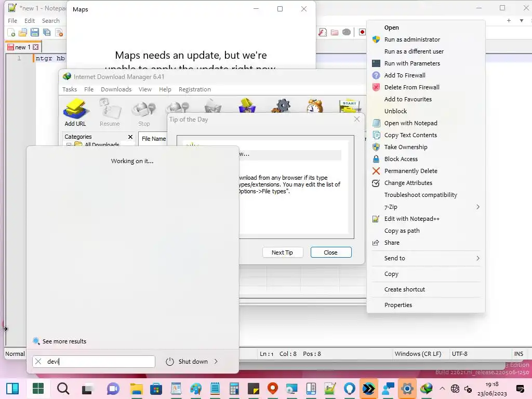Open IDM Options gear icon
The height and width of the screenshot is (399, 532).
(281, 105)
